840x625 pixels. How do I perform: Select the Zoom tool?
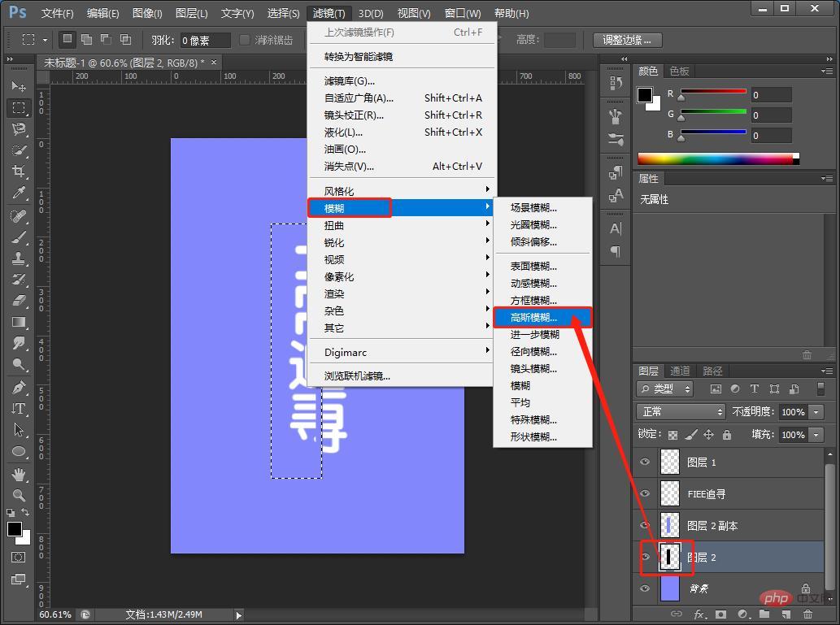tap(19, 496)
